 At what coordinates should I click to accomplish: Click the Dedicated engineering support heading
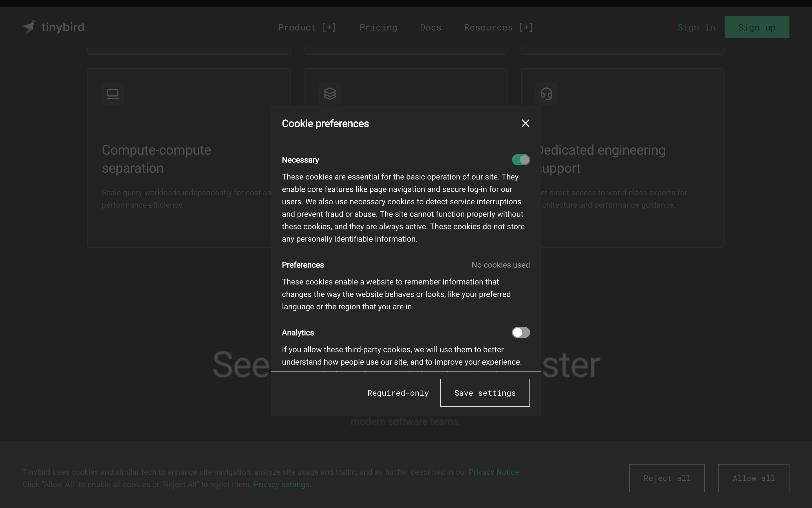[603, 159]
